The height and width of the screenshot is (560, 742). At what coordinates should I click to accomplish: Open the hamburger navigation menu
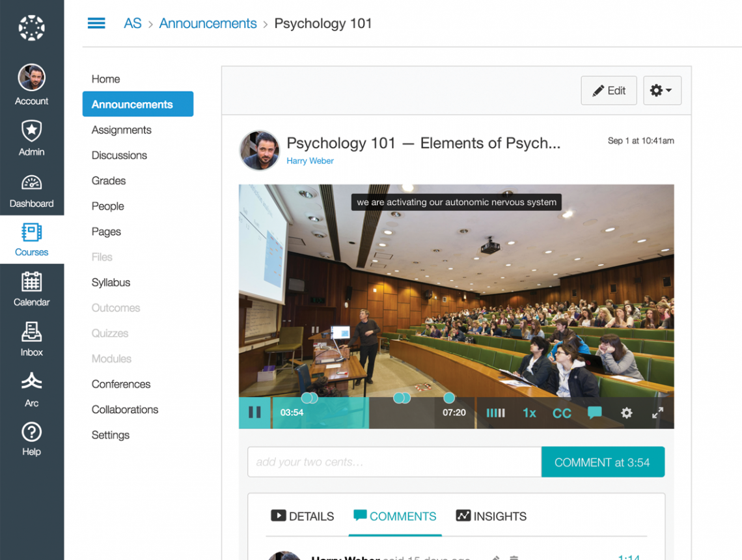click(x=96, y=23)
